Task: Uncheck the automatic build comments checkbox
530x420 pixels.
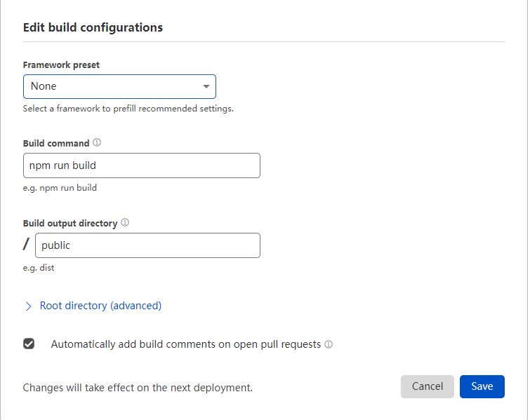Action: (29, 344)
